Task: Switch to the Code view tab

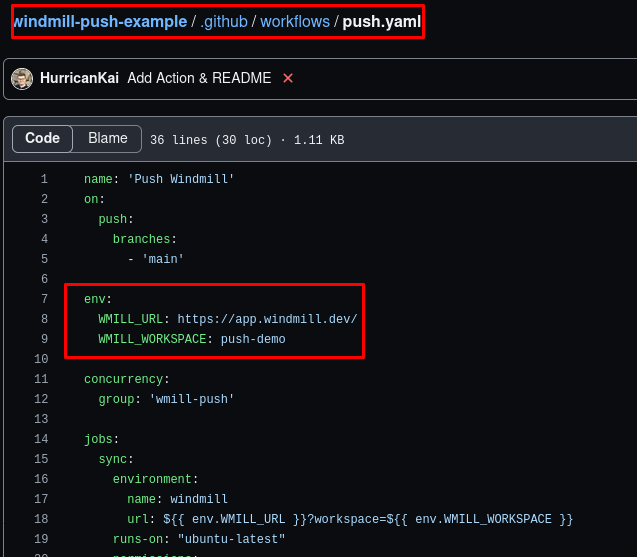Action: tap(42, 139)
